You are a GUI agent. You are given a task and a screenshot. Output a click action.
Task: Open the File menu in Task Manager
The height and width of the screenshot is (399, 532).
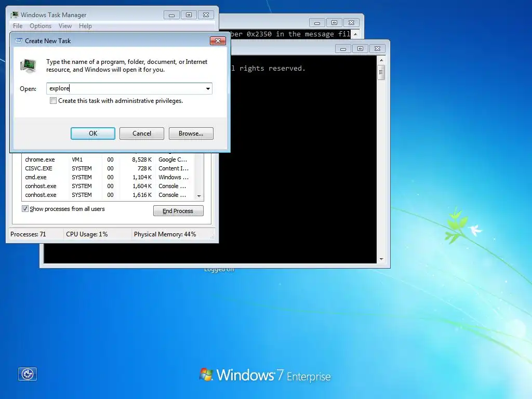click(18, 26)
